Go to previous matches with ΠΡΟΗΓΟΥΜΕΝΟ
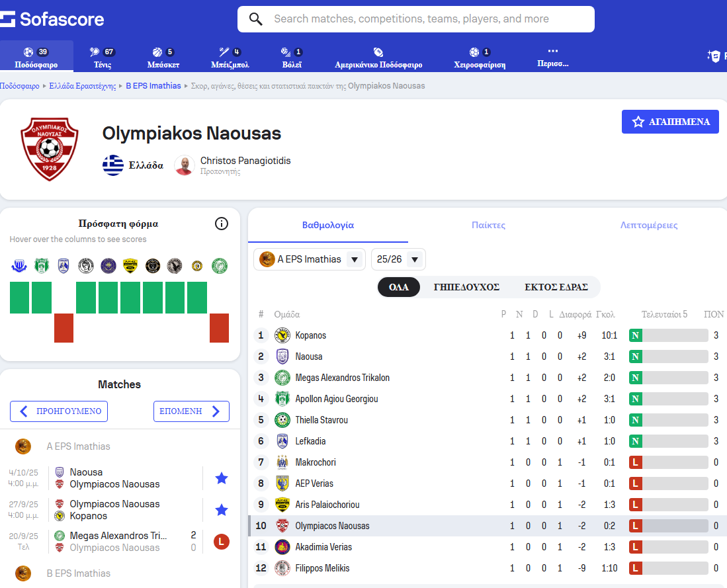 59,411
